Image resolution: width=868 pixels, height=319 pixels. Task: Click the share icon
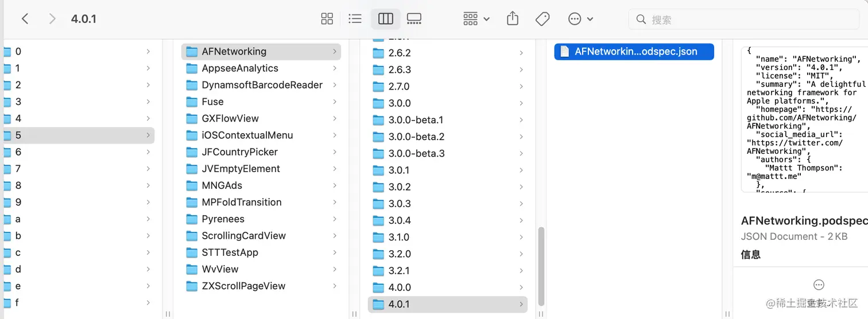pos(513,19)
